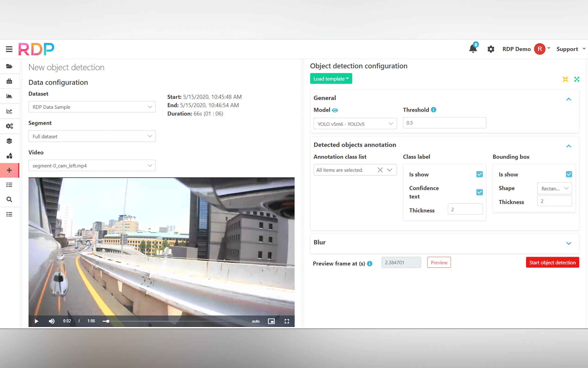
Task: Click the collapse-all panels yellow icon
Action: pos(565,79)
